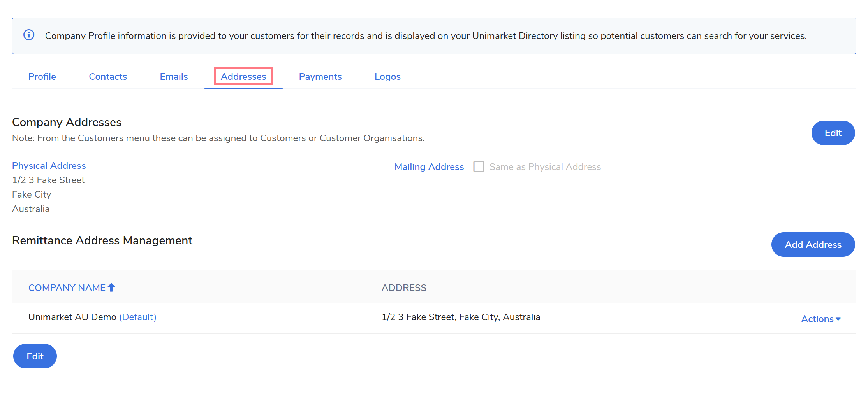Select the Unimarket AU Demo company name
This screenshot has width=868, height=396.
72,317
